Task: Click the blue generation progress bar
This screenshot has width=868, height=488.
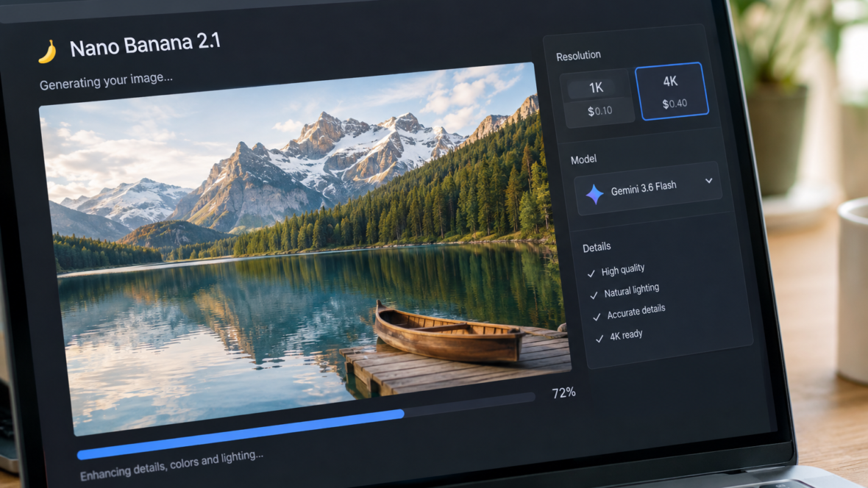Action: point(241,435)
